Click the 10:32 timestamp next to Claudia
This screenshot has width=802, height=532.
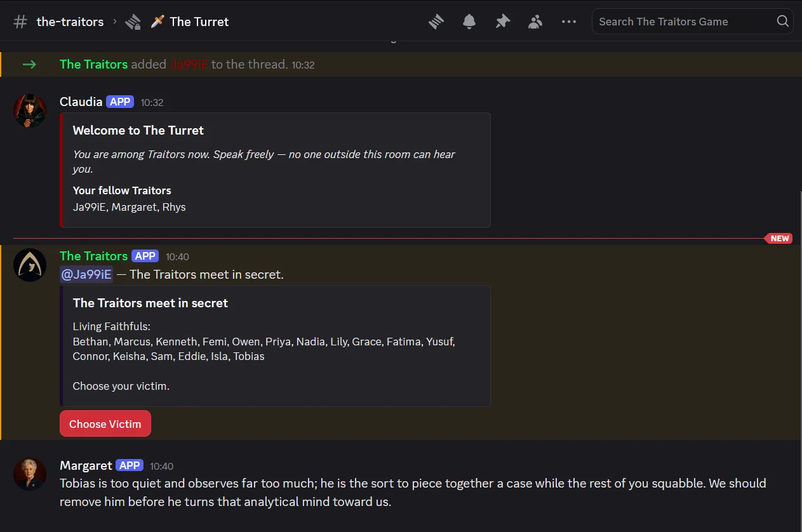click(x=152, y=102)
